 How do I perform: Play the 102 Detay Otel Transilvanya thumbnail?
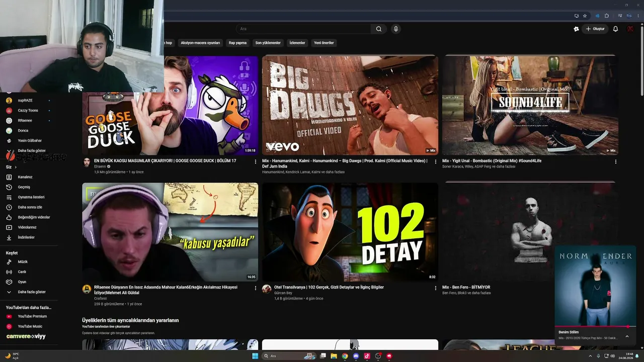click(x=350, y=232)
